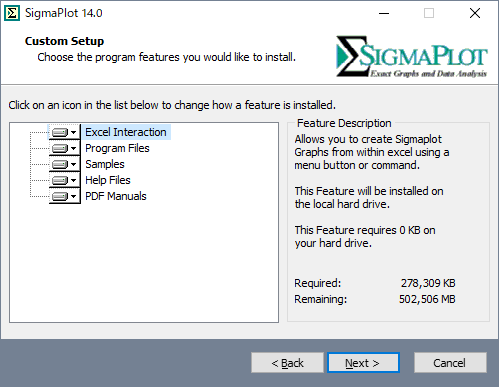Open install options icon for PDF Manuals

[x=65, y=196]
